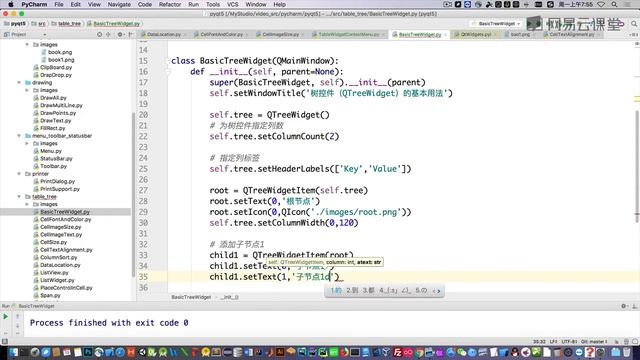The width and height of the screenshot is (640, 360).
Task: Click src breadcrumb in navigation bar
Action: point(39,24)
